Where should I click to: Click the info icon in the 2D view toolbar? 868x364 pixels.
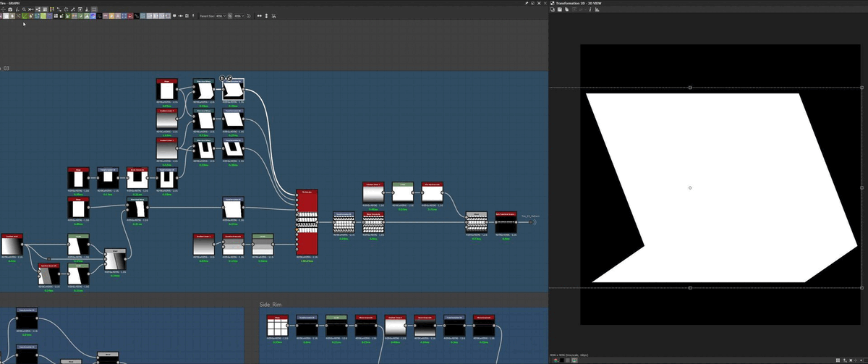(x=590, y=9)
